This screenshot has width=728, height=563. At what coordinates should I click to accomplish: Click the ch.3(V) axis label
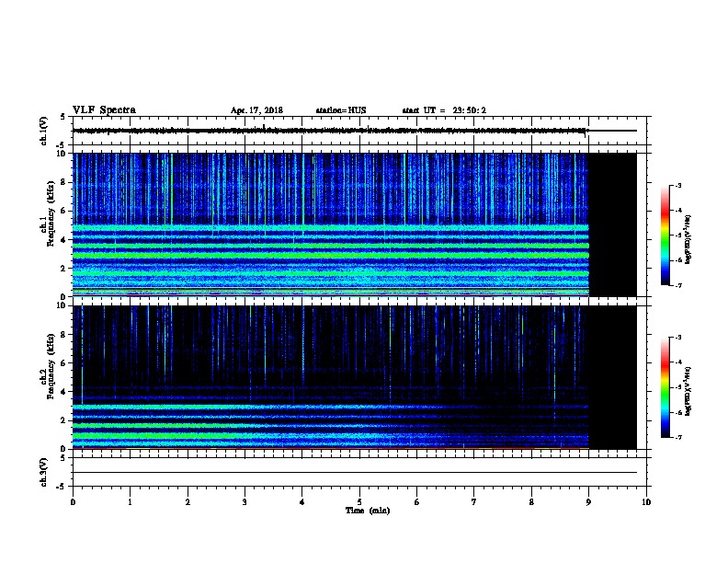tap(43, 473)
